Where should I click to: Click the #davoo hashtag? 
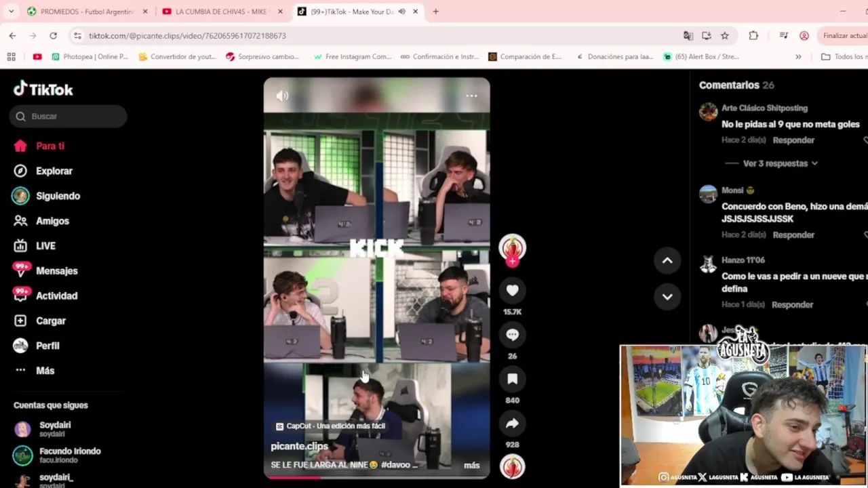click(397, 465)
